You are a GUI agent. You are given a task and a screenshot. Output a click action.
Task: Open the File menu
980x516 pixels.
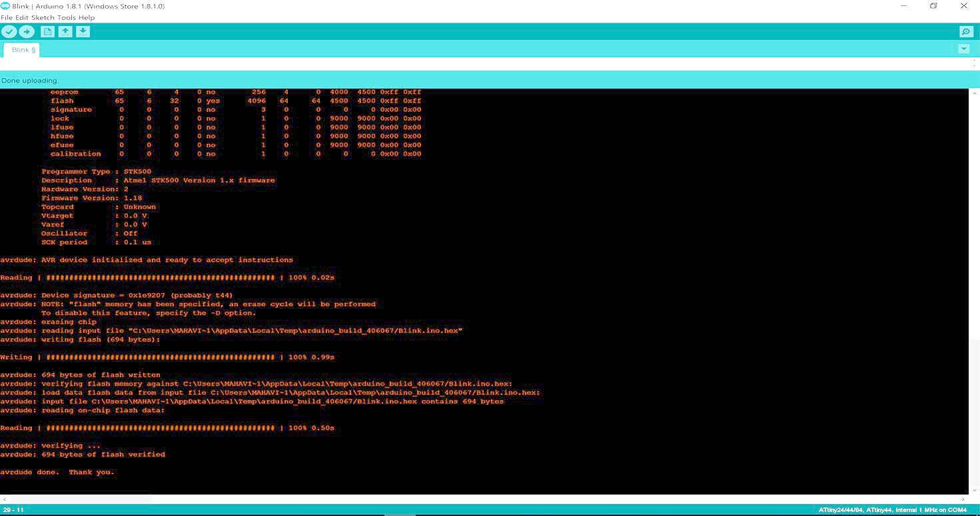(x=7, y=17)
